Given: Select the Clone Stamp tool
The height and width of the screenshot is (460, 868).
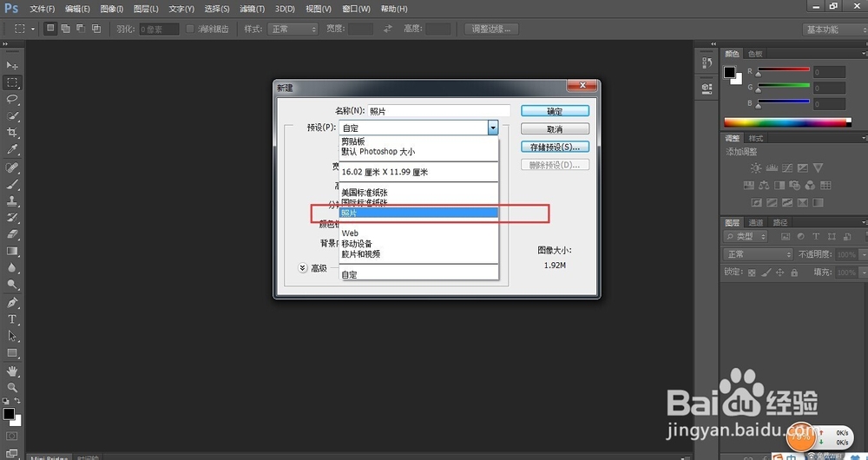Looking at the screenshot, I should (12, 200).
